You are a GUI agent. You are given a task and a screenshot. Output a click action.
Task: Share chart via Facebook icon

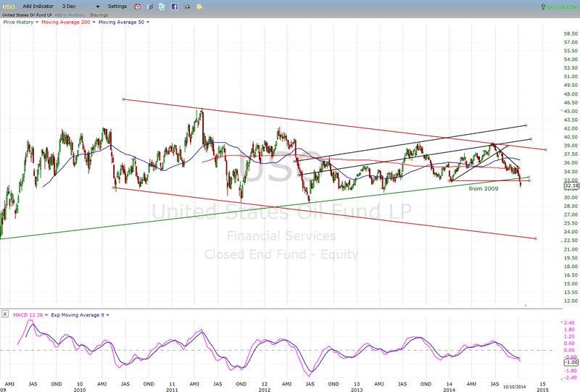(x=174, y=7)
